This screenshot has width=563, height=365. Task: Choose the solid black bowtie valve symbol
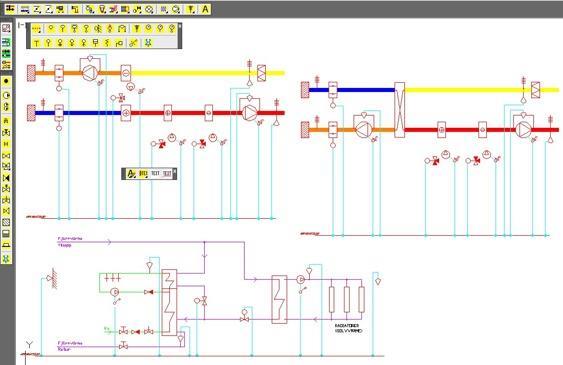tap(6, 178)
